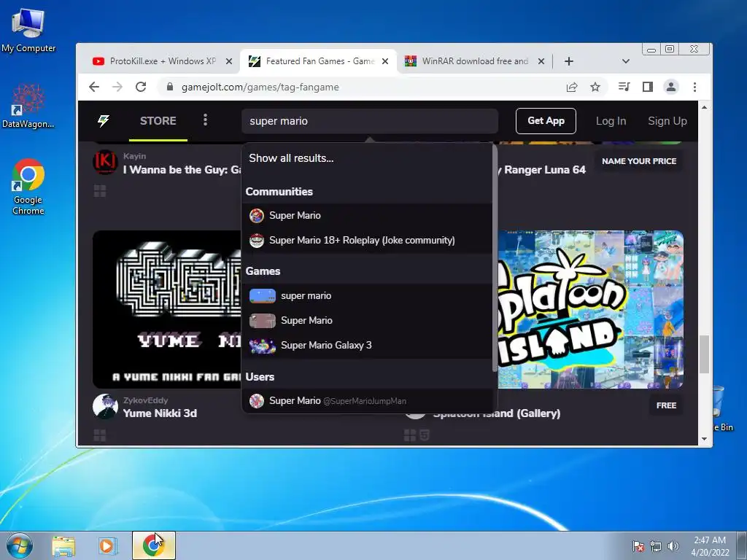This screenshot has width=747, height=560.
Task: Open the network tray icon
Action: point(656,546)
